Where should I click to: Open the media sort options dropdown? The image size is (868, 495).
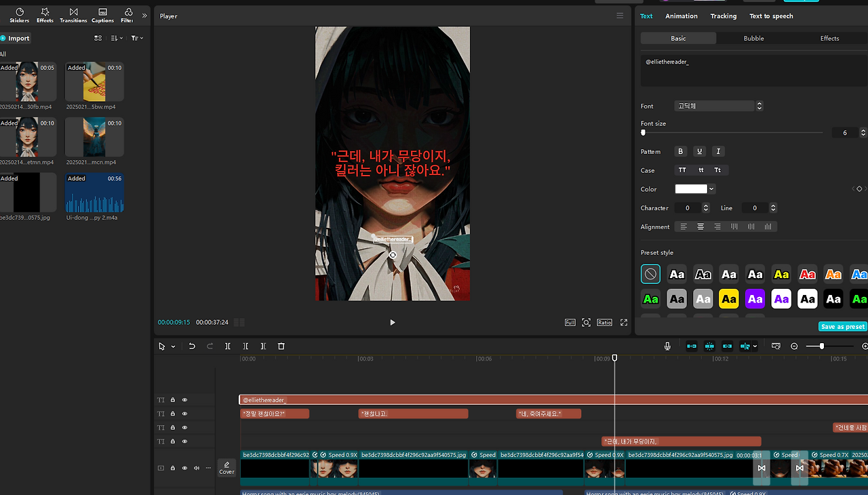point(117,38)
